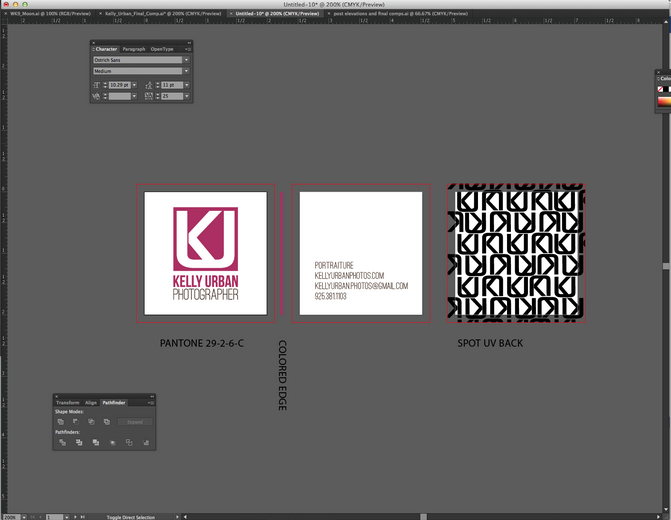The height and width of the screenshot is (520, 671).
Task: Switch to Kelly_Urban_Final_Comp.ai document tab
Action: (x=163, y=14)
